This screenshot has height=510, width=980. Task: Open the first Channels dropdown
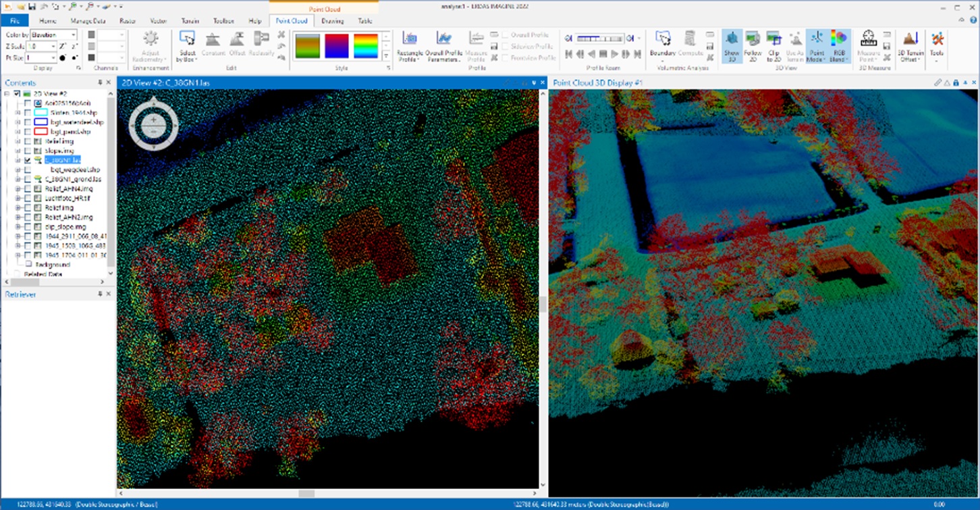pos(121,35)
